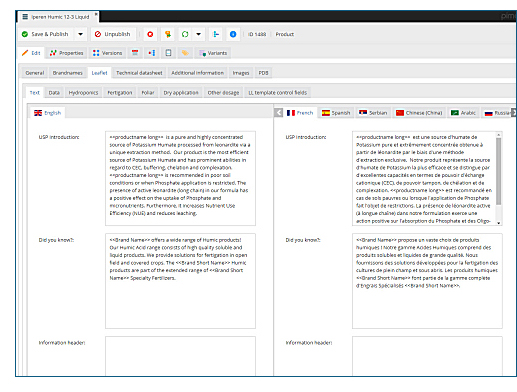Select the Hydroponics sub-tab
The height and width of the screenshot is (392, 517).
pyautogui.click(x=83, y=93)
